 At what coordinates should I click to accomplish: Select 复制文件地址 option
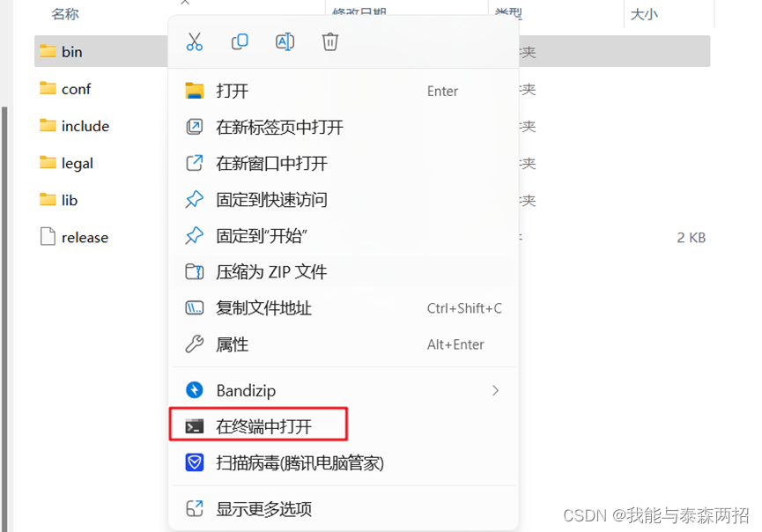coord(344,308)
